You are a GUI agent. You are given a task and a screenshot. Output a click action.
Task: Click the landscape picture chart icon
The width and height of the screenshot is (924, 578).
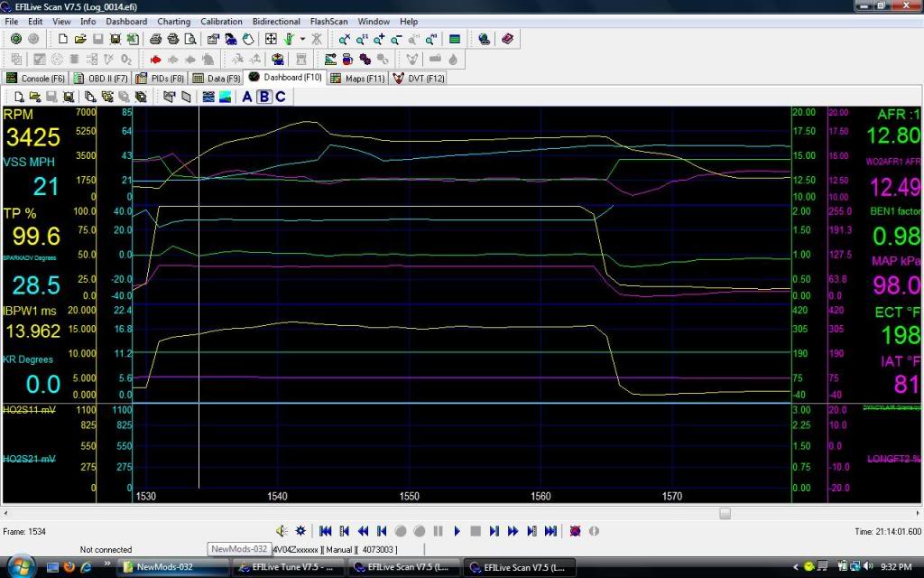point(225,97)
